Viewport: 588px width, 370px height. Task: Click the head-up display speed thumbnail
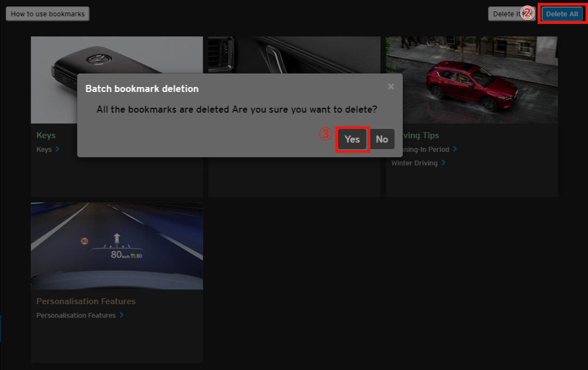pos(117,246)
